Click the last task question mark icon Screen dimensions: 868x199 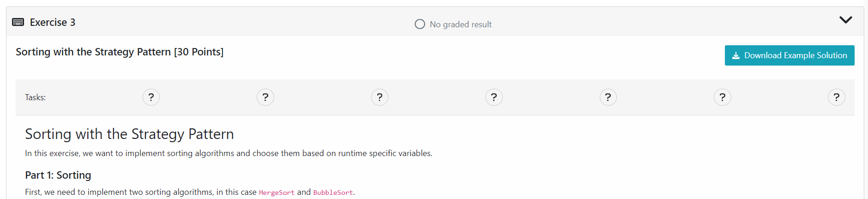point(837,97)
